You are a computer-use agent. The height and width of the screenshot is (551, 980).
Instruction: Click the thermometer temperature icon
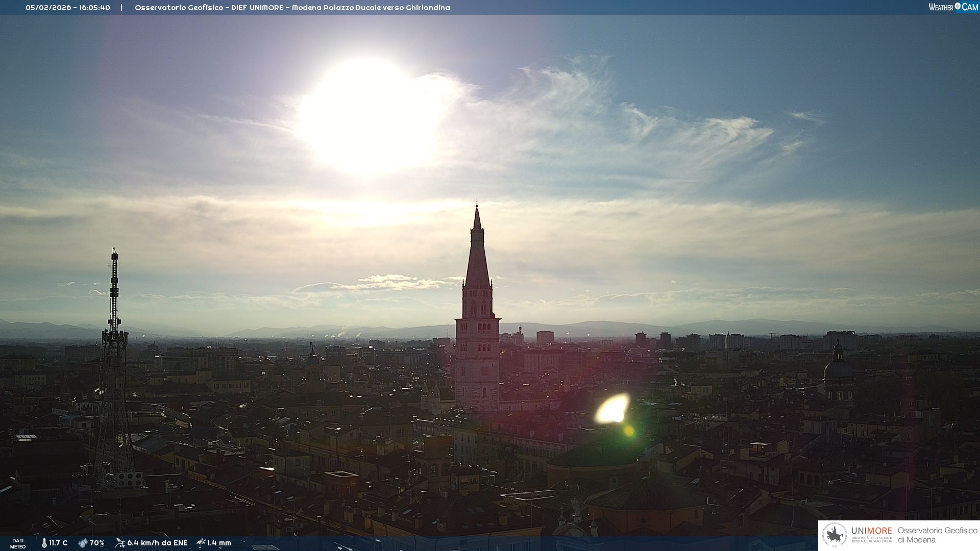click(x=44, y=543)
